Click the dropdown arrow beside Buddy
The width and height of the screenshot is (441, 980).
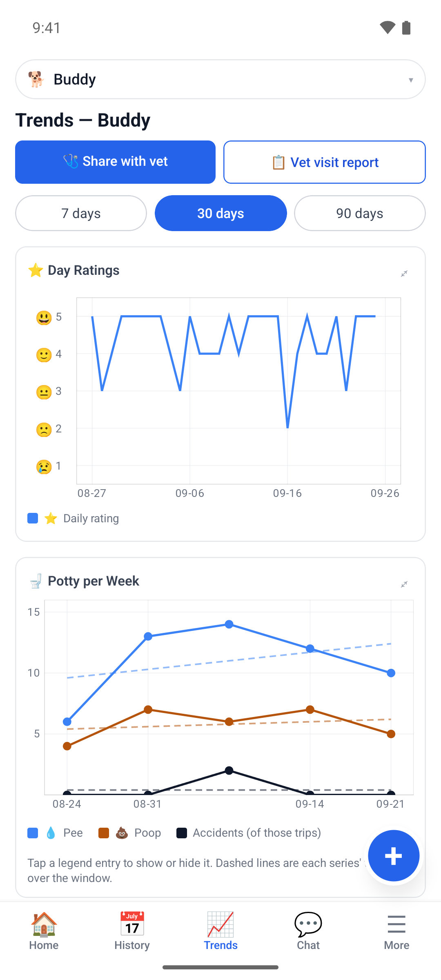411,80
